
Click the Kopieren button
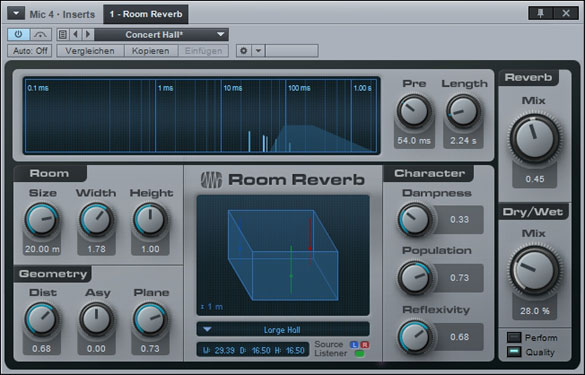151,51
